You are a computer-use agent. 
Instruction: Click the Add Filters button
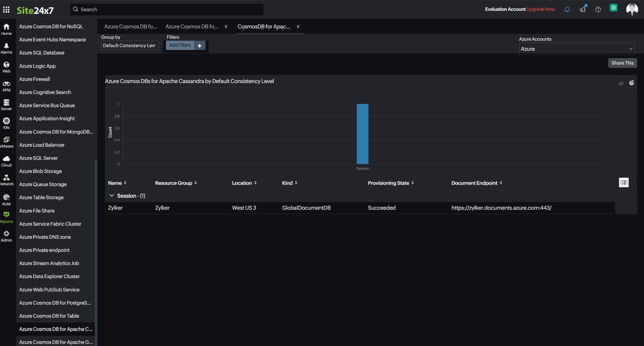click(180, 45)
